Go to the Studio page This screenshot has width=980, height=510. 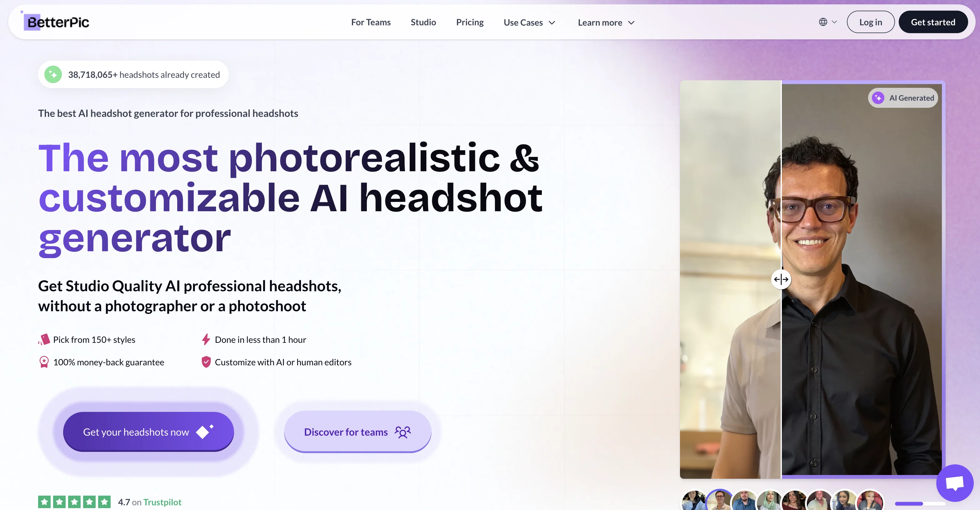[x=423, y=22]
